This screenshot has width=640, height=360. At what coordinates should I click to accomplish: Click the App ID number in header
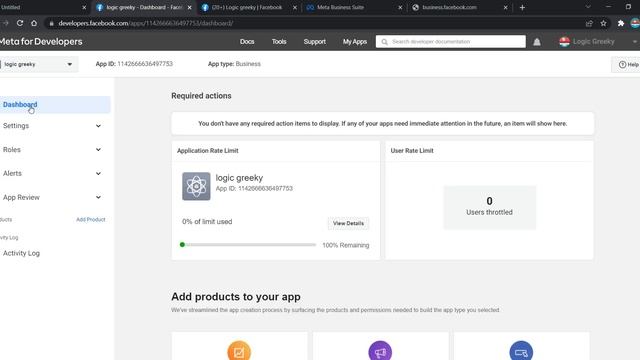pos(145,64)
